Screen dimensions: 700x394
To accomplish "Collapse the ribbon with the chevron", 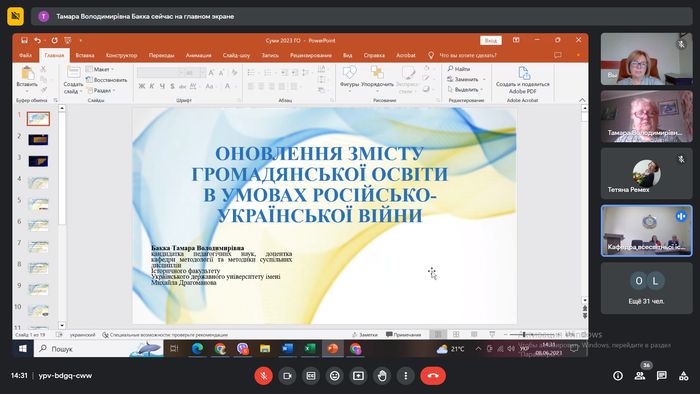I will pos(582,100).
